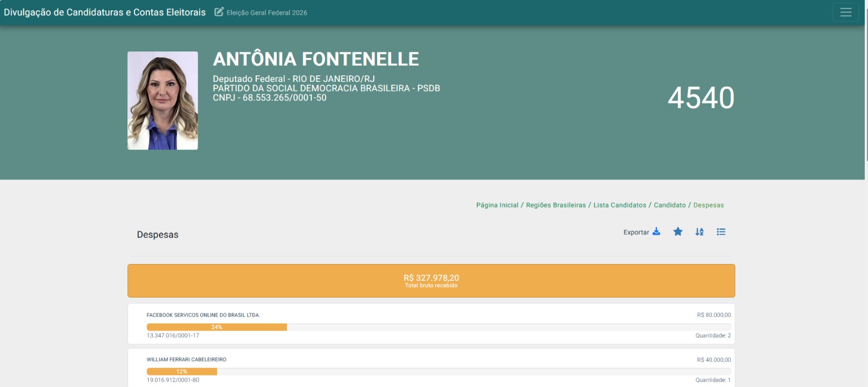Click the CNPJ 13.347.016/0001-17 text
Screen dimensions: 868x387
(x=173, y=336)
